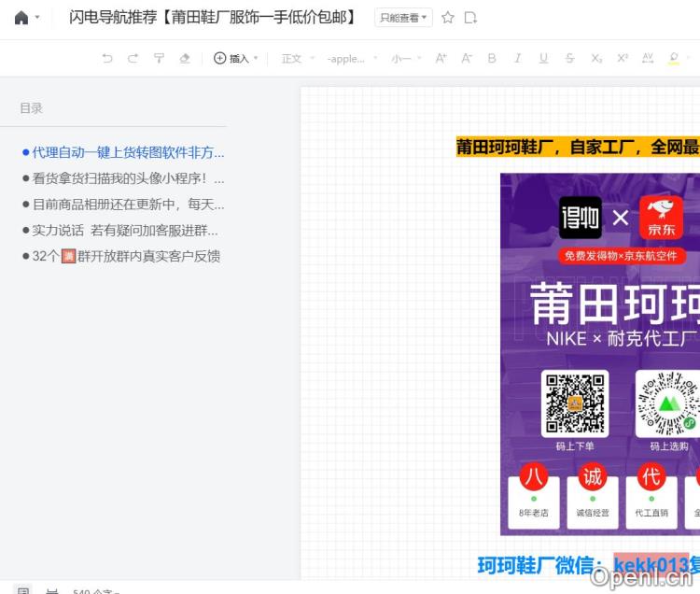Screen dimensions: 700x594
Task: Click the document title 闪电导航推荐
Action: click(x=213, y=18)
